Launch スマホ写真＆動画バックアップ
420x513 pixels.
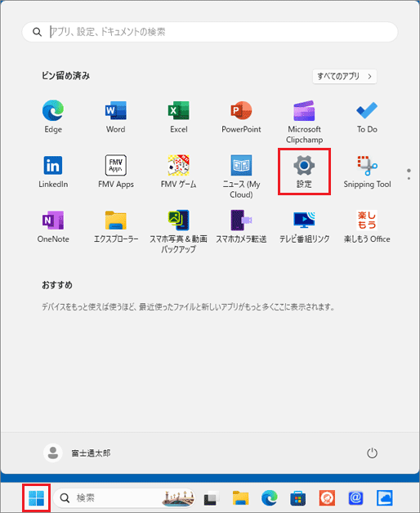click(179, 232)
